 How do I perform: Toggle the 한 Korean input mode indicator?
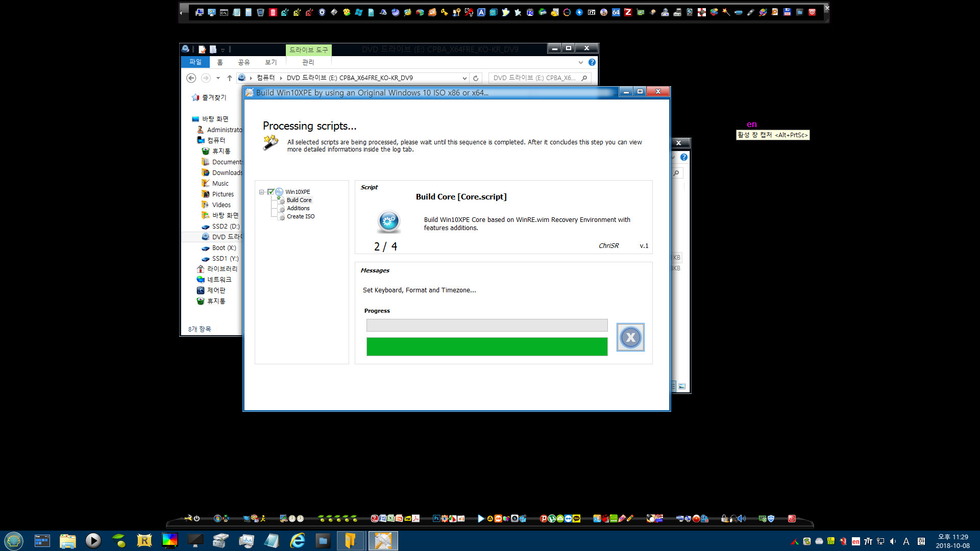pyautogui.click(x=921, y=541)
